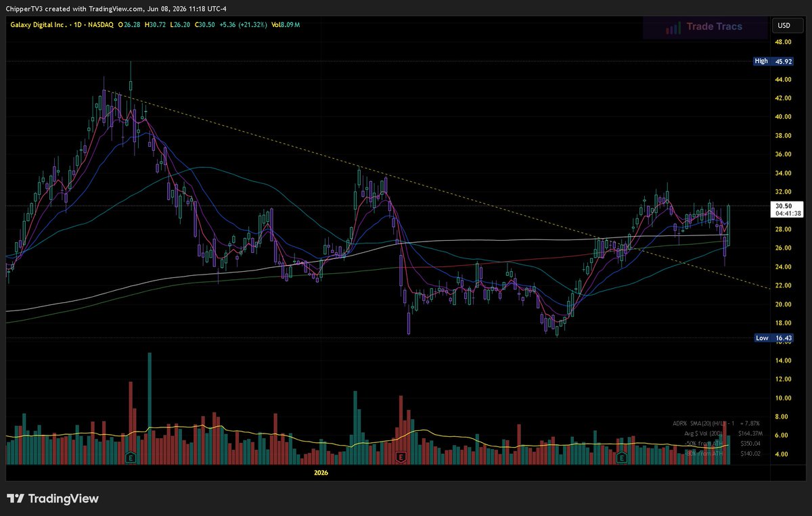The width and height of the screenshot is (812, 516).
Task: Click the 04:41:38 bar countdown
Action: pos(788,213)
